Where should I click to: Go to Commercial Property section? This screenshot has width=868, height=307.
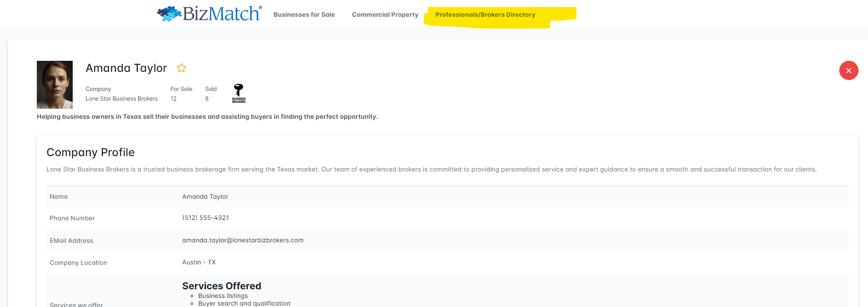385,15
